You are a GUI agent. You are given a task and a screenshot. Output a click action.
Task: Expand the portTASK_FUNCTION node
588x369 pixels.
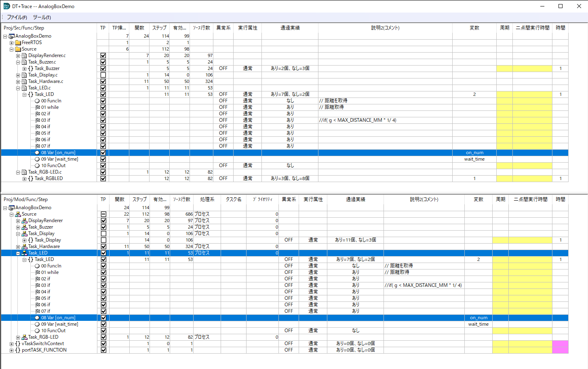point(11,350)
